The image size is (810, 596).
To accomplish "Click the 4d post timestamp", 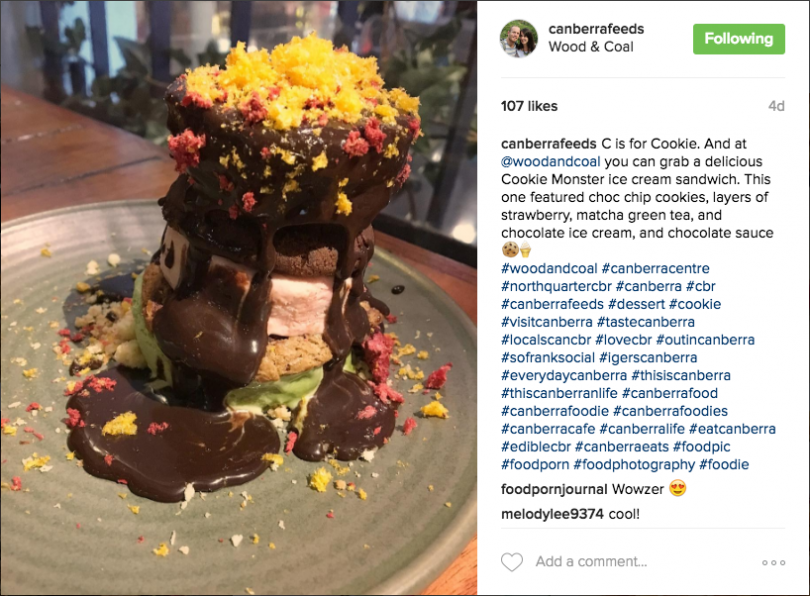I will click(776, 106).
